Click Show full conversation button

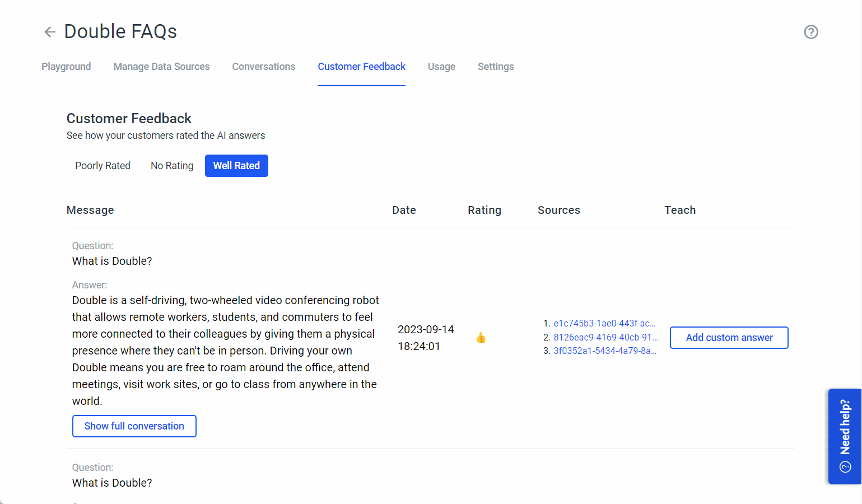pos(134,426)
